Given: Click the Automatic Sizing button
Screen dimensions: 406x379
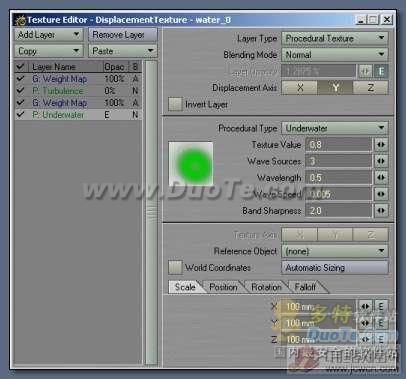Looking at the screenshot, I should point(334,267).
